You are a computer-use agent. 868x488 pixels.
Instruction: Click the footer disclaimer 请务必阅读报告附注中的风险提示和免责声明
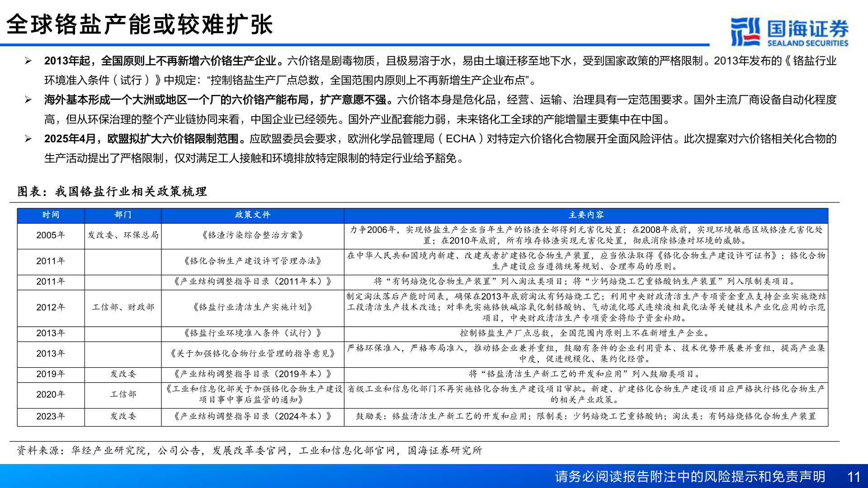pyautogui.click(x=689, y=475)
